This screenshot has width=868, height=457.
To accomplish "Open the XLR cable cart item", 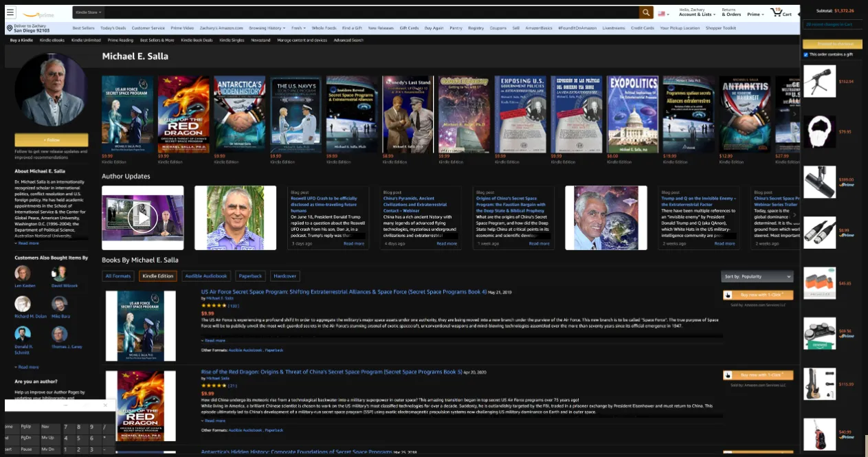I will 820,232.
